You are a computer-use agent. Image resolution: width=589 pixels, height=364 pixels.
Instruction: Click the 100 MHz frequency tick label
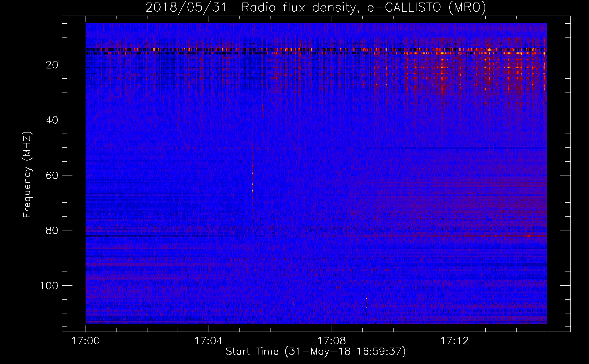click(49, 285)
